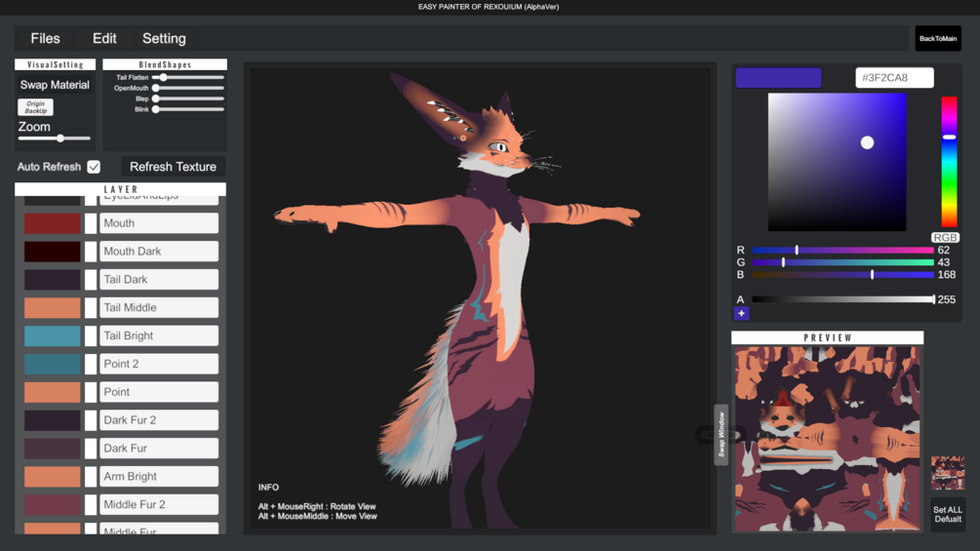The image size is (980, 551).
Task: Toggle the white box beside Tail Middle layer
Action: [x=91, y=307]
